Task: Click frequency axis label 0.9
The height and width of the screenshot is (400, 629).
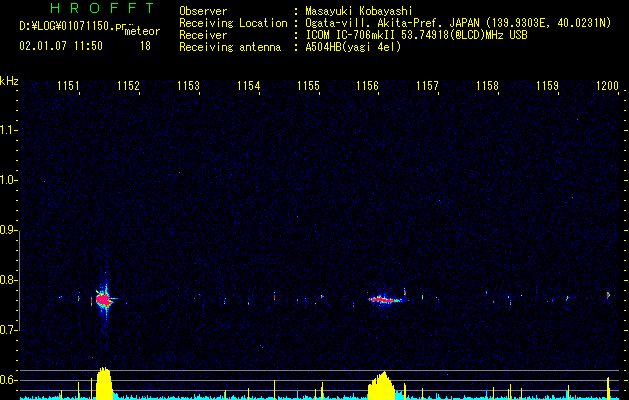Action: [8, 230]
